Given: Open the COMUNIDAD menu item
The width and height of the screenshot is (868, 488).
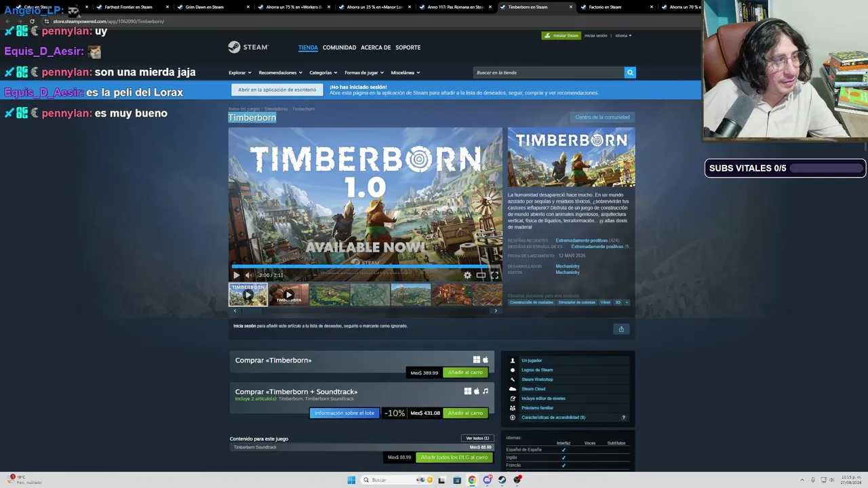Looking at the screenshot, I should (x=339, y=47).
